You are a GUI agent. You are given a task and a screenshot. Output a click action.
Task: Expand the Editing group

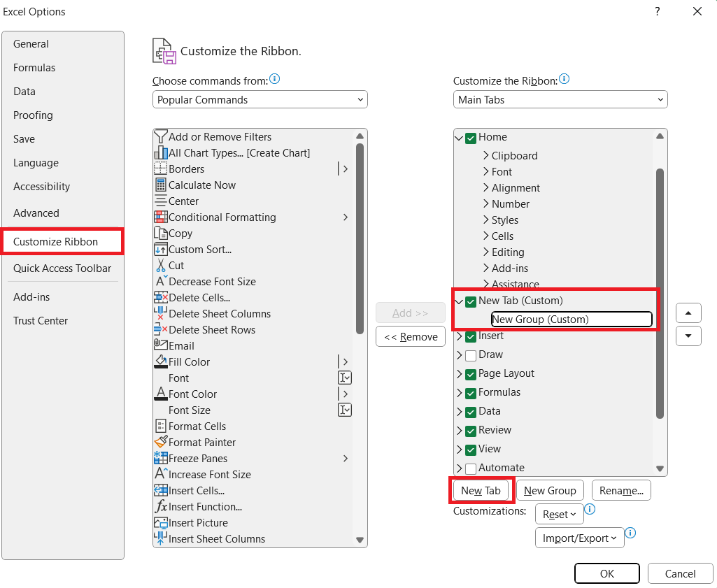pyautogui.click(x=486, y=252)
